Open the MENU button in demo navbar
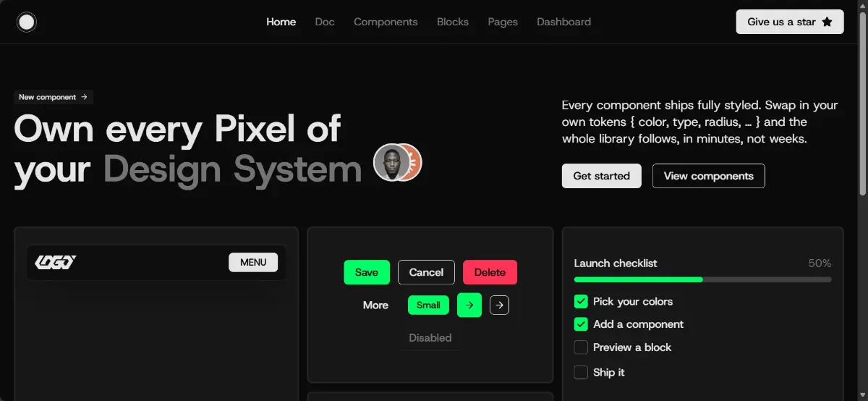 click(x=253, y=262)
